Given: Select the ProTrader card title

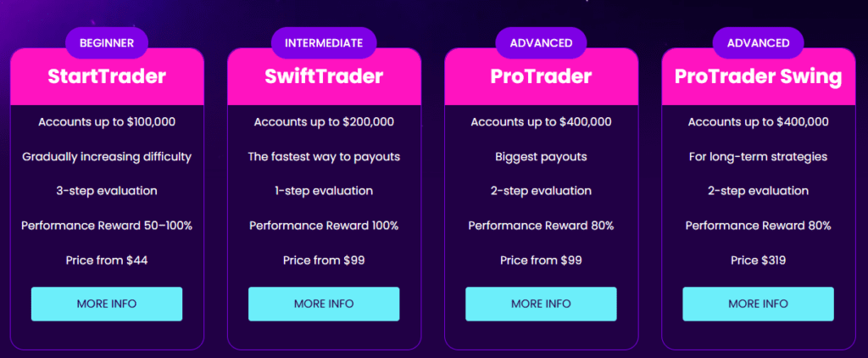Looking at the screenshot, I should [x=541, y=77].
